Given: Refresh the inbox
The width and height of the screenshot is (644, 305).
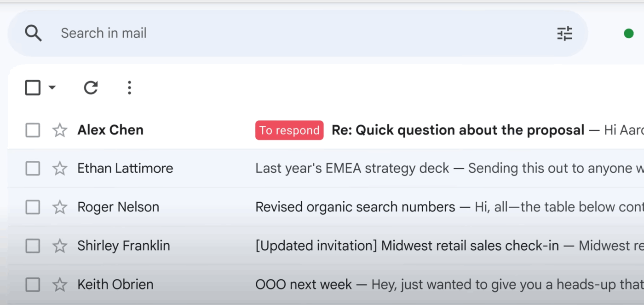Looking at the screenshot, I should 91,88.
